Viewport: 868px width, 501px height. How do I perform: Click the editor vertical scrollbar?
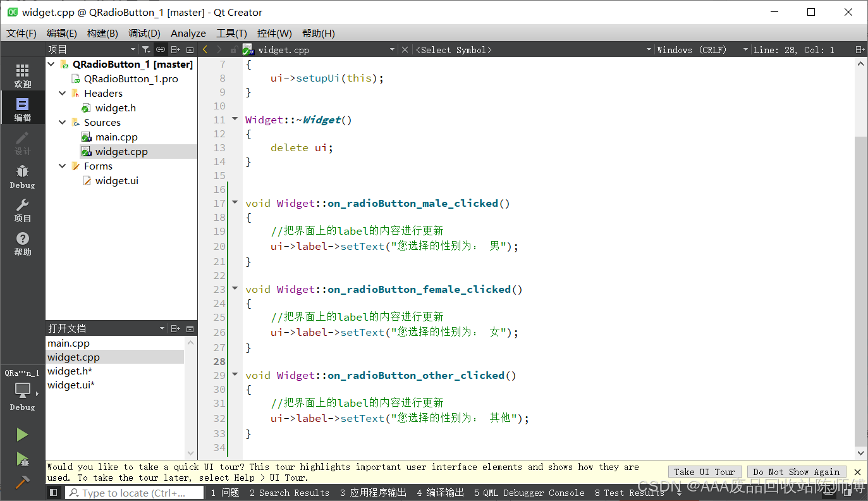861,291
